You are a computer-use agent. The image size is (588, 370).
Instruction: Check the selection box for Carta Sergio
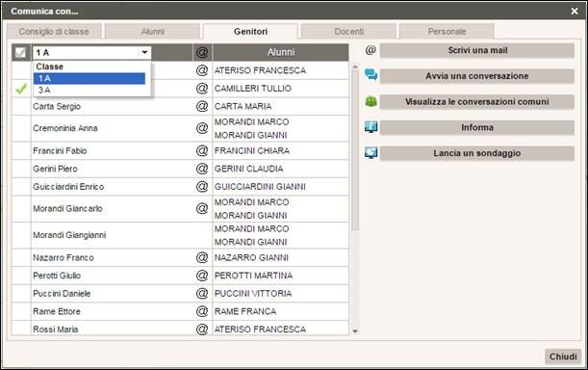pos(21,106)
